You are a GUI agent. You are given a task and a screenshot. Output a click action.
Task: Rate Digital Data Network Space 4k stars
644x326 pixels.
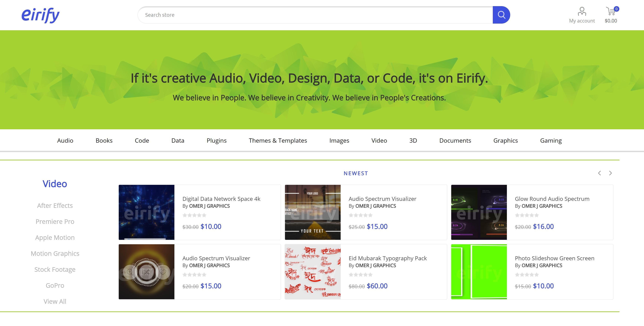coord(194,215)
